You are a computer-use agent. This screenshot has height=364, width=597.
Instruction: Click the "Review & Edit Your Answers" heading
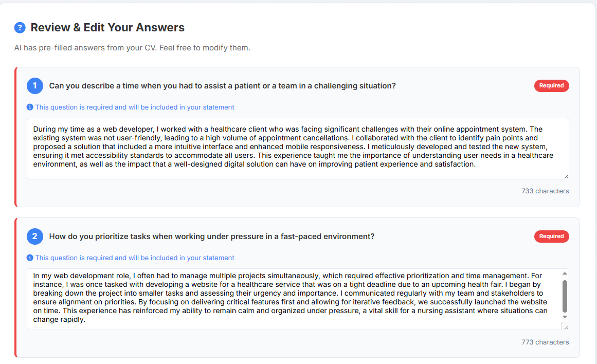(x=107, y=28)
